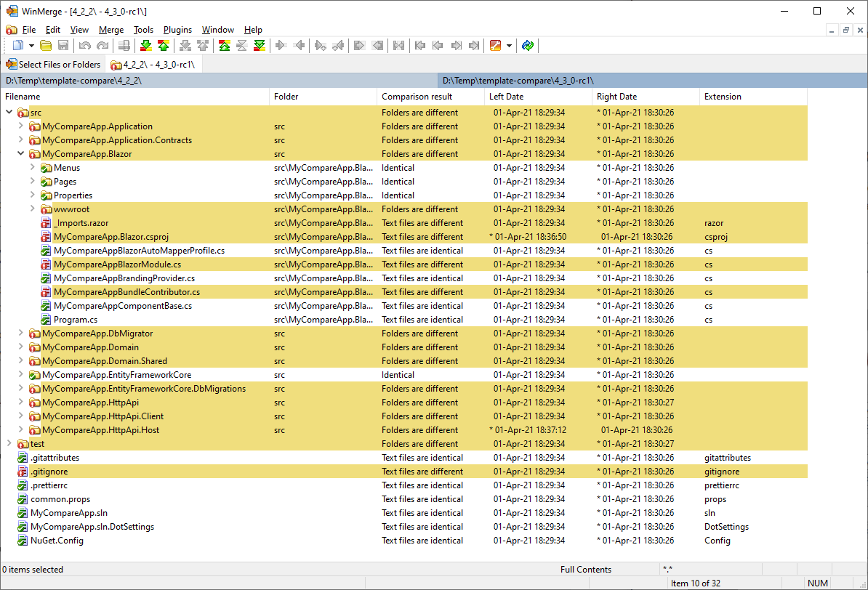Click the Open folder toolbar icon

click(x=46, y=46)
